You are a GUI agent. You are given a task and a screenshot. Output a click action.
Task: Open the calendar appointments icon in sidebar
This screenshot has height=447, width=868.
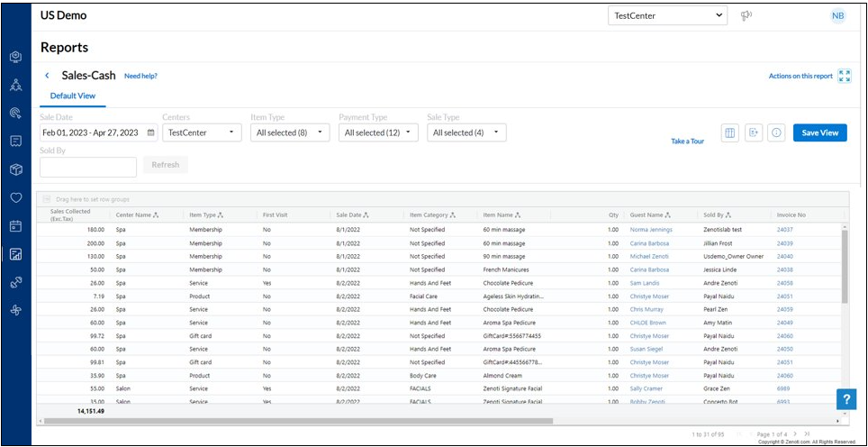(16, 226)
